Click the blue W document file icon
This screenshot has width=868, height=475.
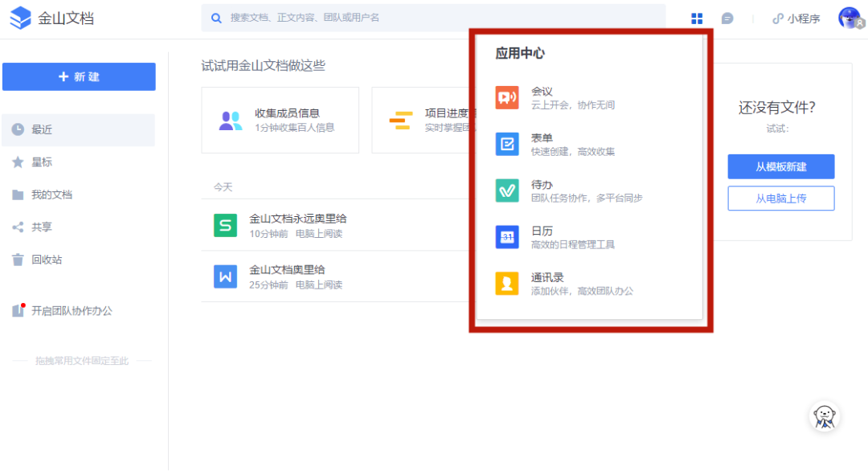(225, 276)
